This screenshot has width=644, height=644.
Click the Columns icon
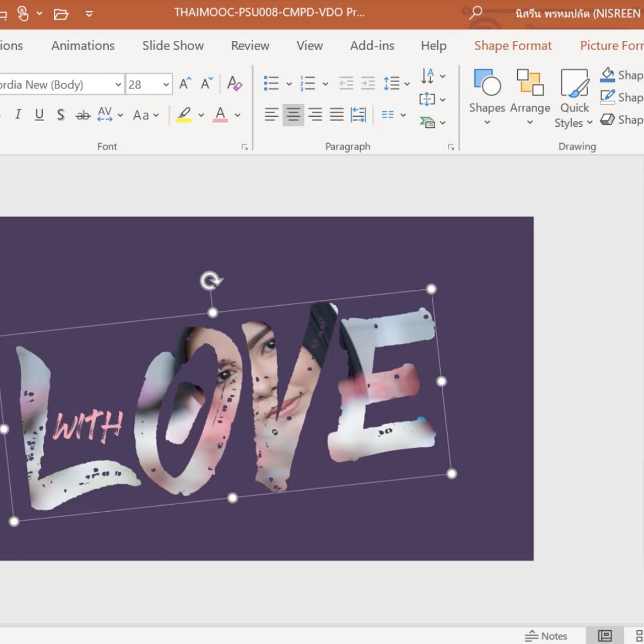pos(387,115)
